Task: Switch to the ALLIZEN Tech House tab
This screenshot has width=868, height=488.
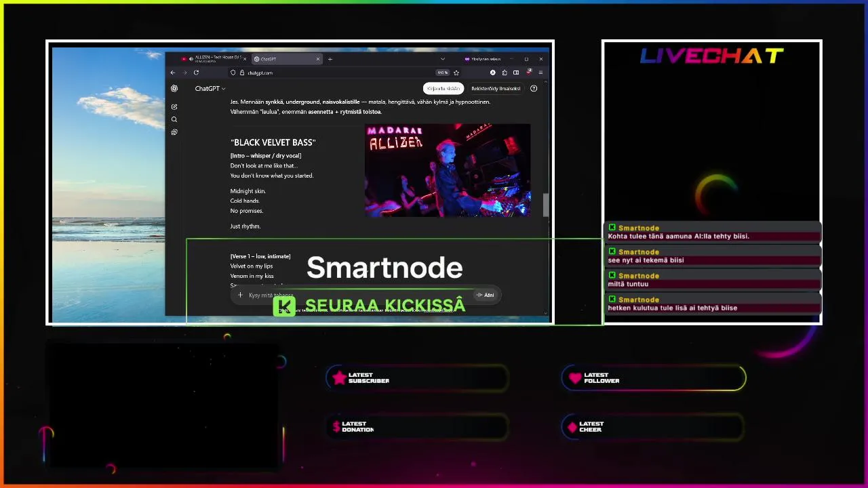Action: 212,59
